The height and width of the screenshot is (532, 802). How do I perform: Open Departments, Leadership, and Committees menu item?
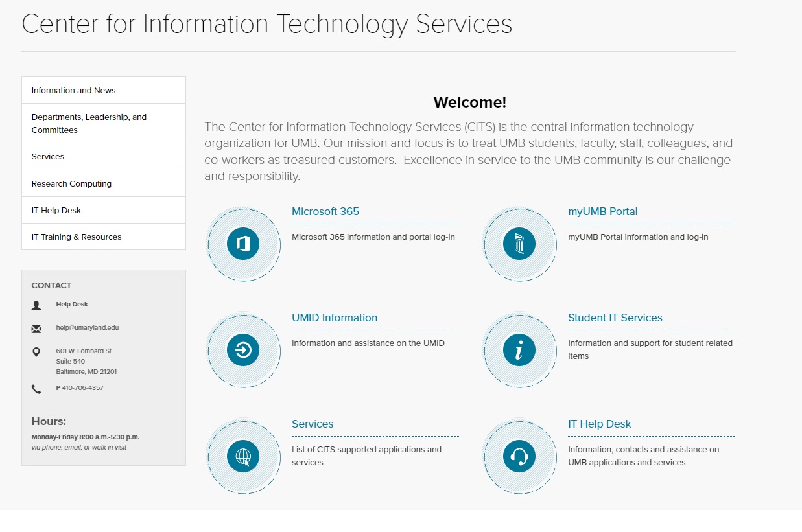pos(89,123)
